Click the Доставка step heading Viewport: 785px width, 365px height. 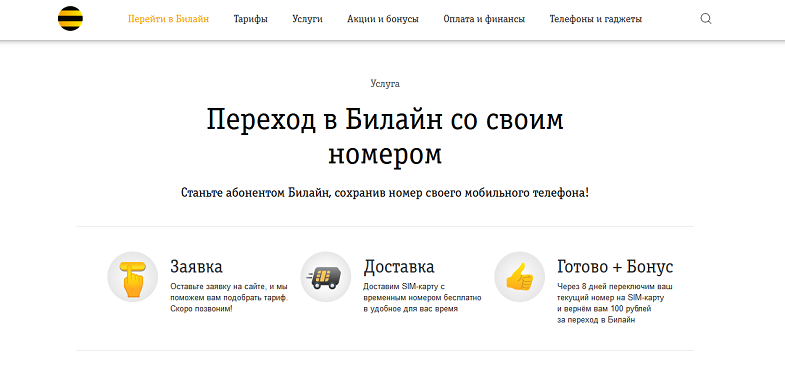399,266
